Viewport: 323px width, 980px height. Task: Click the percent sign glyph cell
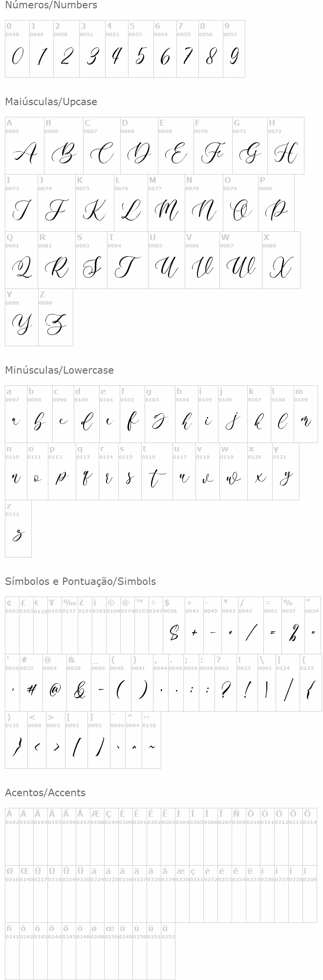[x=293, y=625]
